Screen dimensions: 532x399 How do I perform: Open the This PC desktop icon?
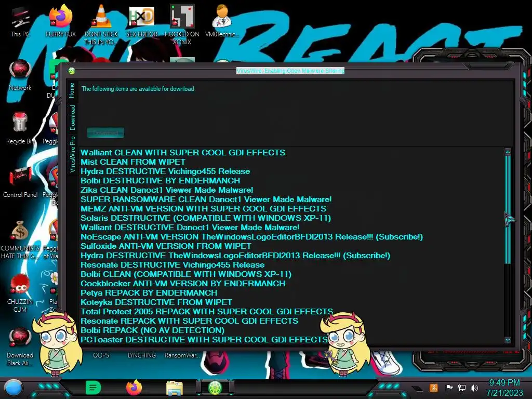pos(20,22)
